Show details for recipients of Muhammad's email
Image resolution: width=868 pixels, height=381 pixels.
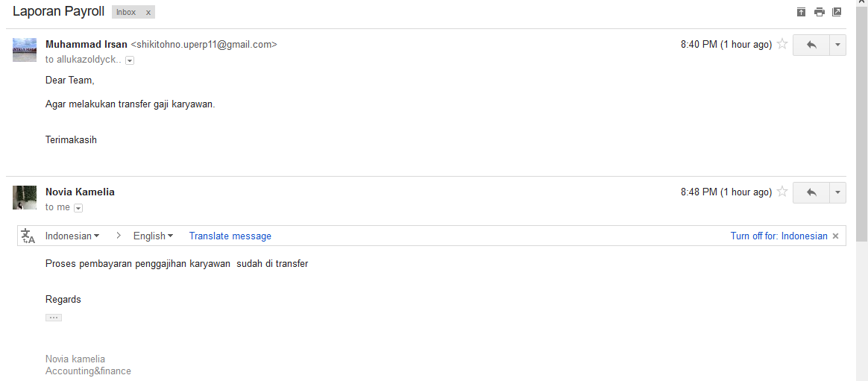coord(130,60)
